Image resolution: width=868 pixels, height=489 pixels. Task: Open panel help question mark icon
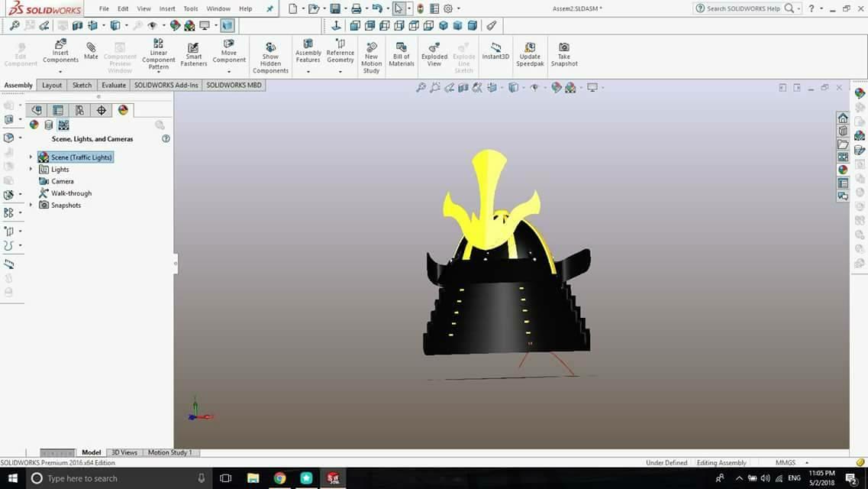[166, 139]
